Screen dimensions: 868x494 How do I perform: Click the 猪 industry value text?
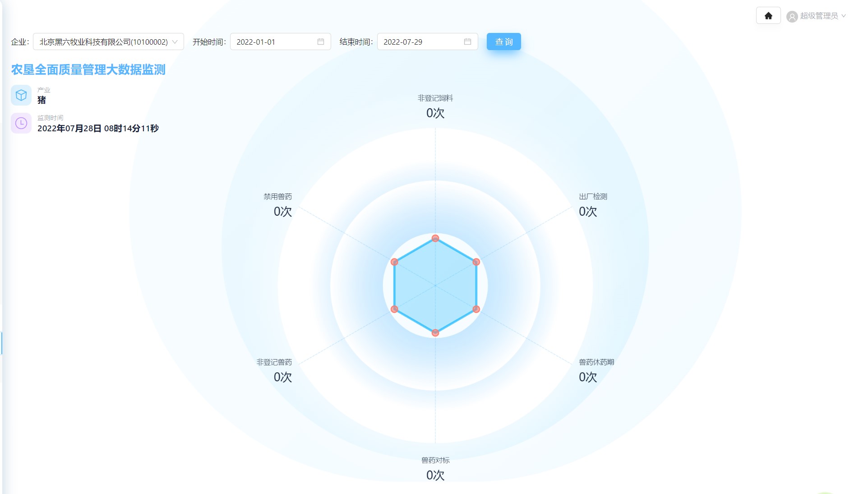[42, 100]
